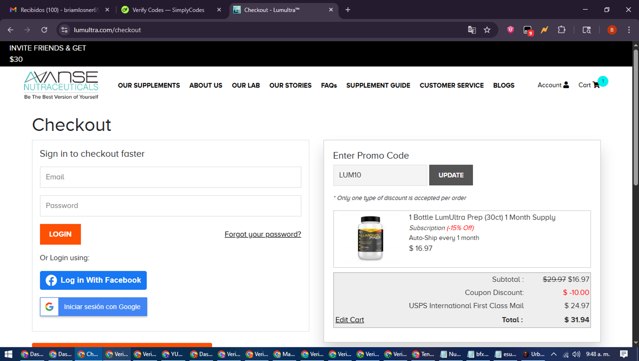The height and width of the screenshot is (361, 639).
Task: Click the Total $ 31.94 value
Action: pos(577,320)
